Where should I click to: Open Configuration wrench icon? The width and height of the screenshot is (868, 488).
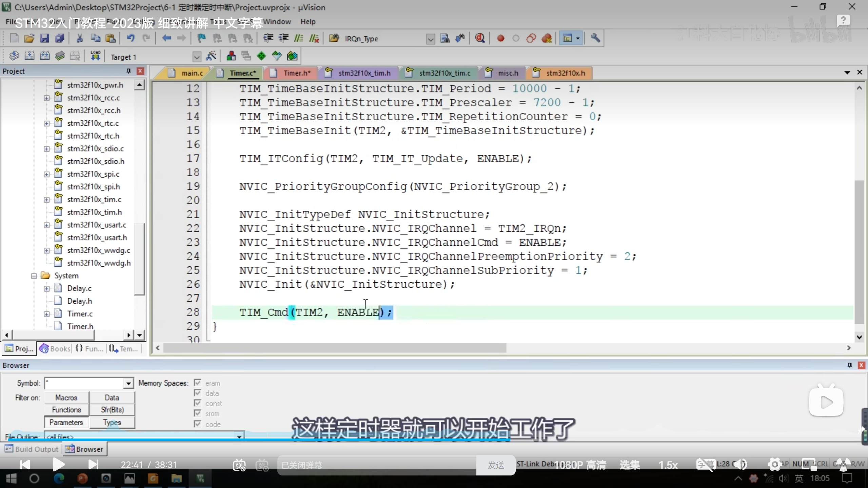(595, 38)
